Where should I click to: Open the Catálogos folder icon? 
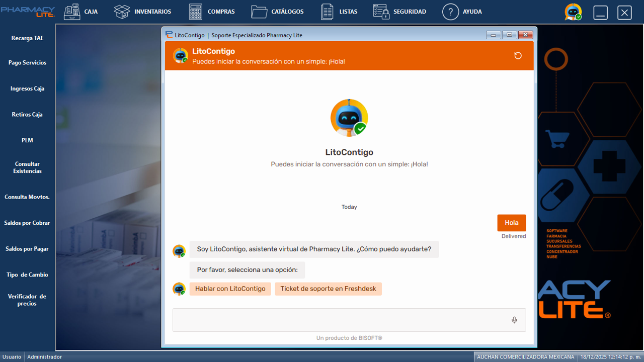tap(259, 12)
